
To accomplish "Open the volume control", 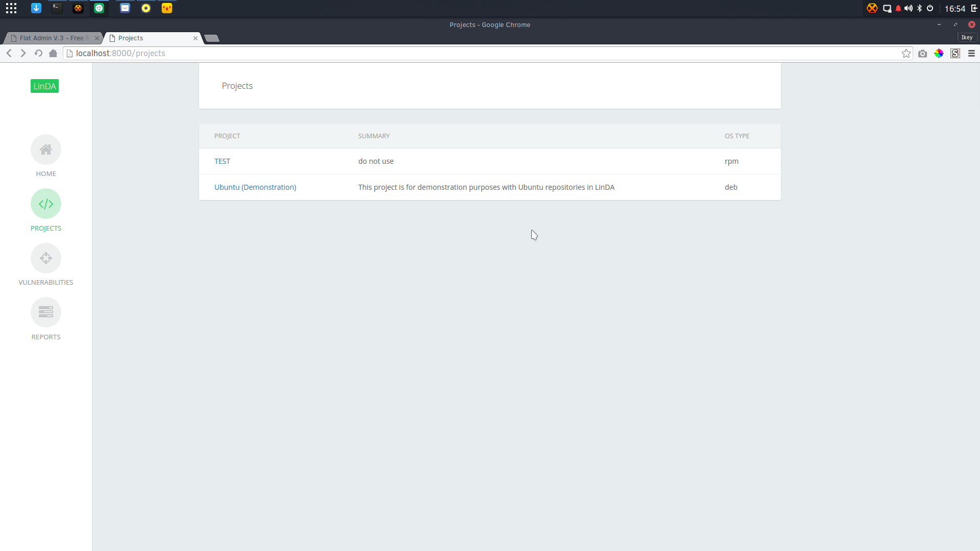I will click(909, 8).
